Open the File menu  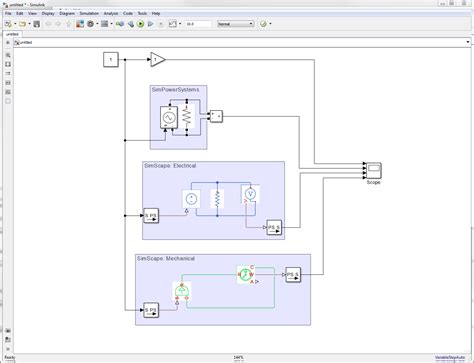pyautogui.click(x=8, y=14)
